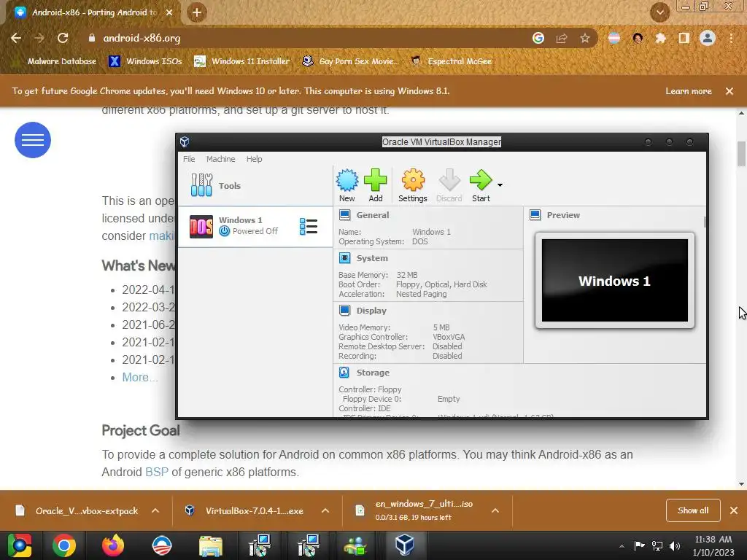Screen dimensions: 747x560
Task: Click Chrome icon in the taskbar
Action: [64, 545]
